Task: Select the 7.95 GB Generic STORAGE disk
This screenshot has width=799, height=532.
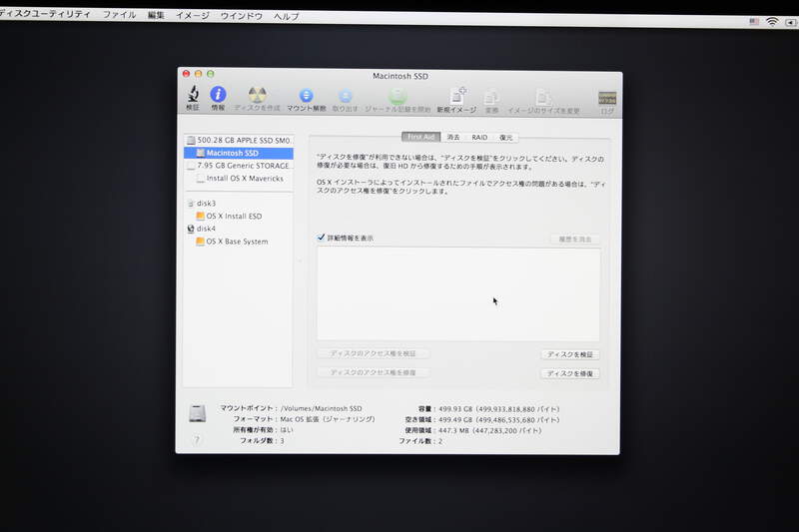Action: point(243,166)
